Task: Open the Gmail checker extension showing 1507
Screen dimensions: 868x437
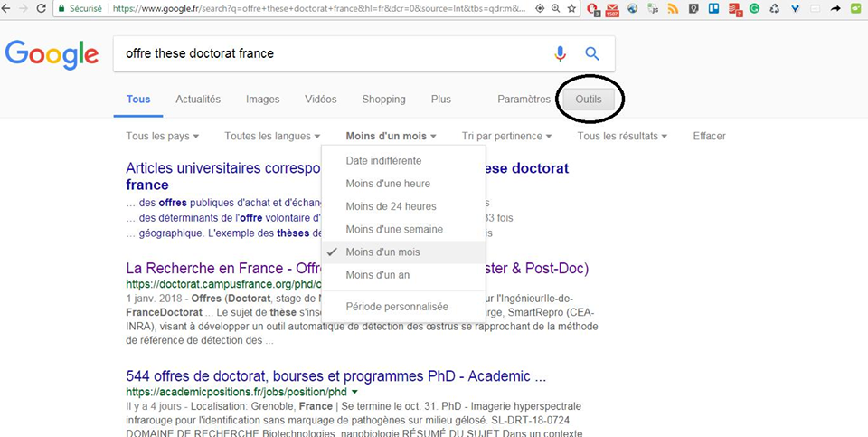Action: click(612, 9)
